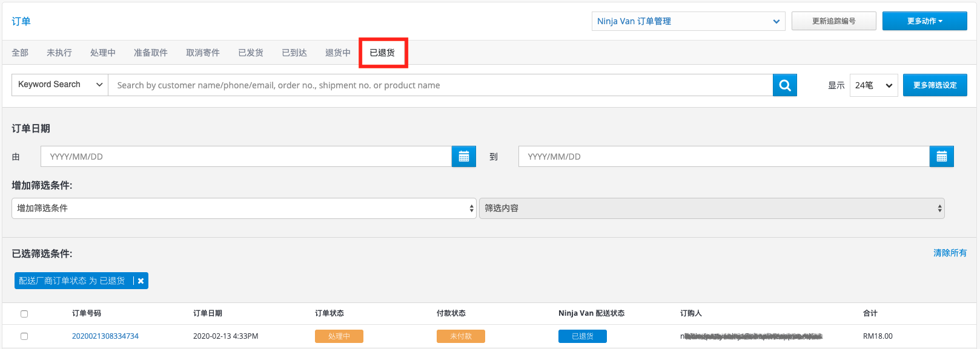The image size is (980, 349).
Task: Expand the Ninja Van 订单管理 dropdown
Action: 689,21
